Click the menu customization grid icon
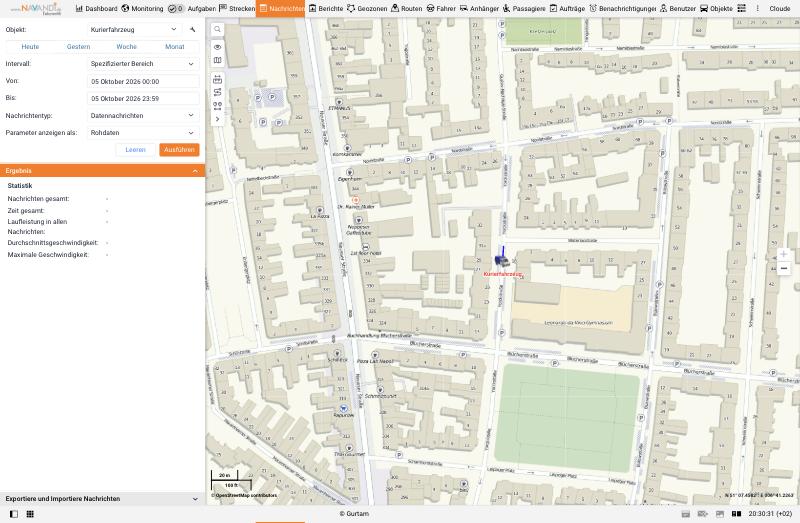800x523 pixels. [x=741, y=8]
